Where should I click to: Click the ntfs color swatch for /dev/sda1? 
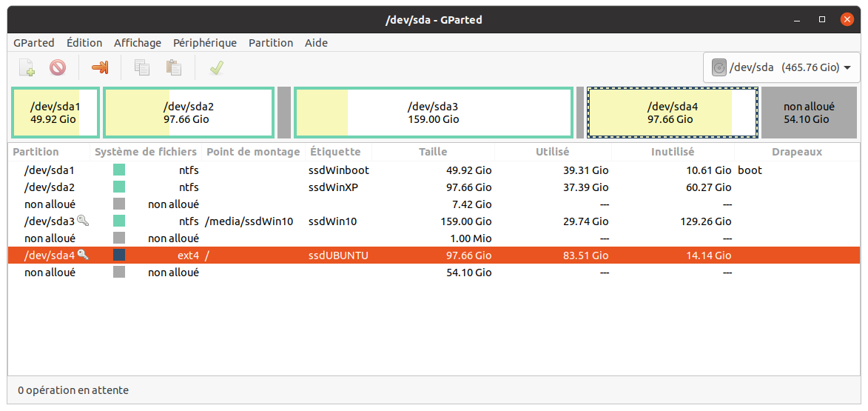pyautogui.click(x=119, y=170)
